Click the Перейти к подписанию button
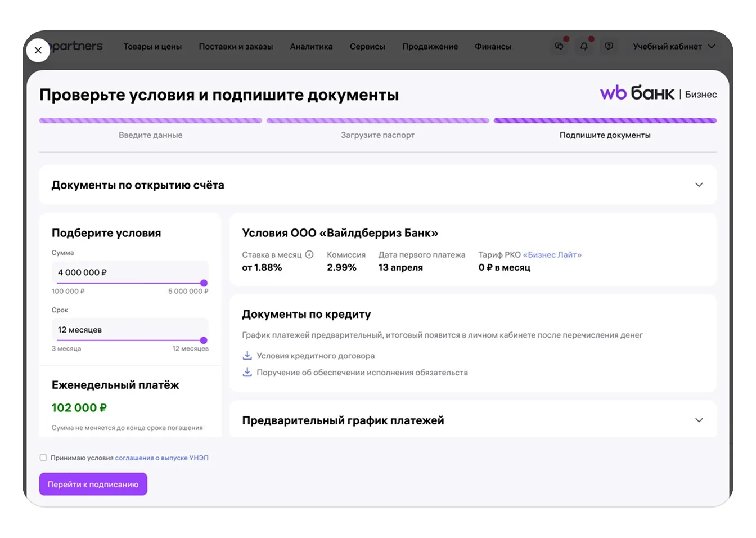The image size is (756, 538). coord(93,484)
